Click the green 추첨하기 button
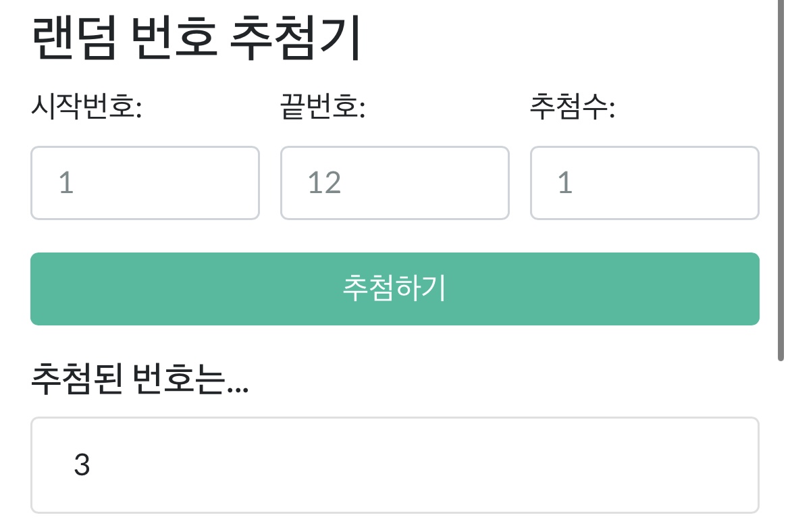The width and height of the screenshot is (790, 532). (x=394, y=289)
